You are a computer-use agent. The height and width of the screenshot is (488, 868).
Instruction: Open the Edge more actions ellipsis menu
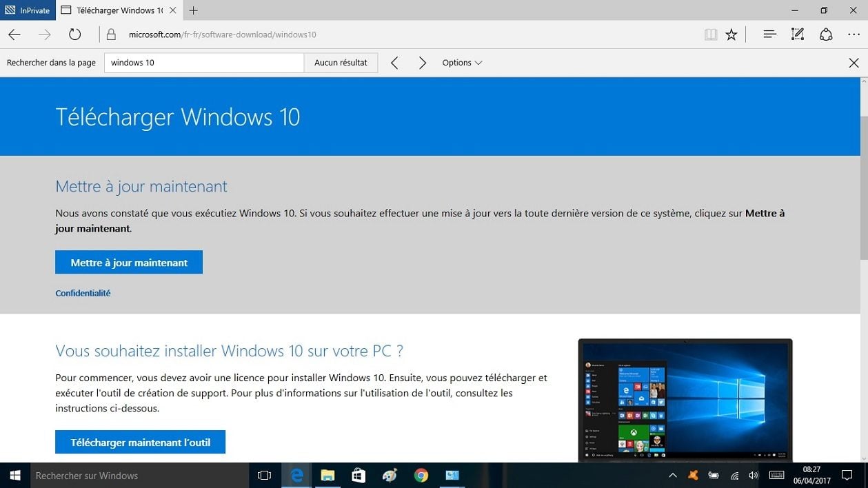pos(854,34)
